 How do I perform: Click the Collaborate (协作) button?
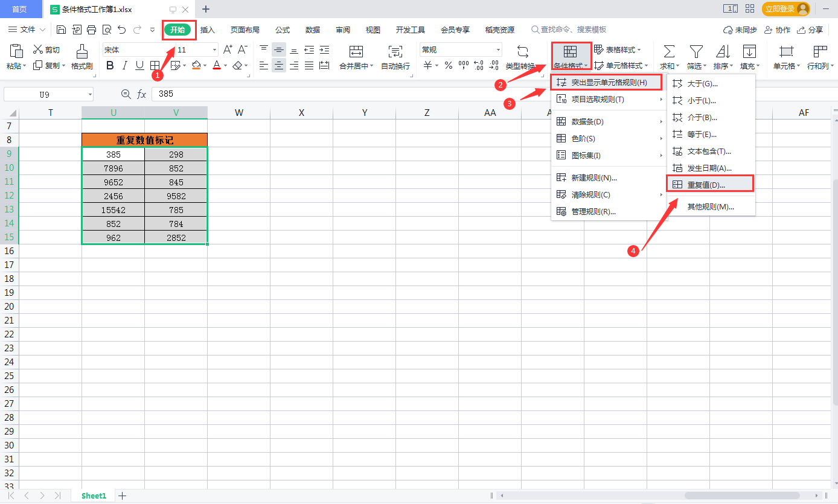[x=777, y=30]
